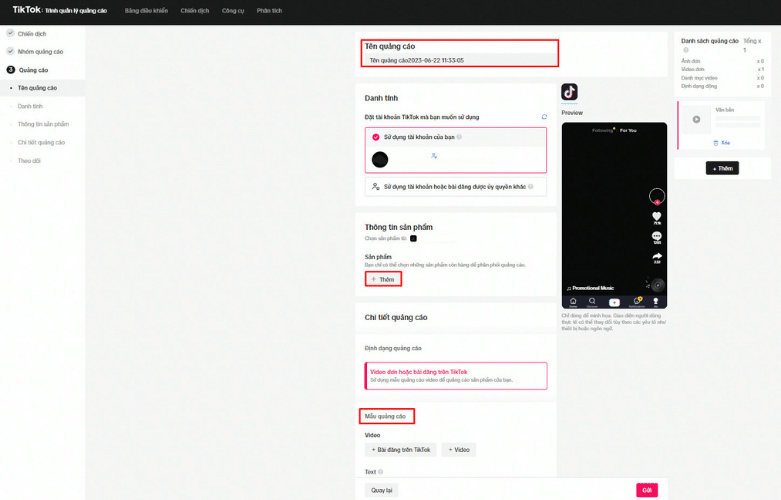Image resolution: width=781 pixels, height=500 pixels.
Task: Tap the search Discover icon in preview
Action: point(592,302)
